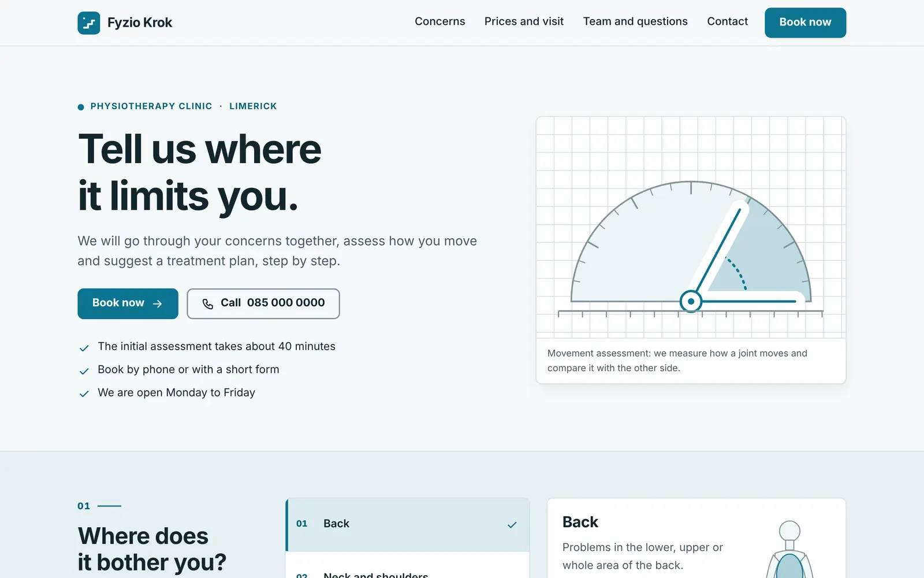Image resolution: width=924 pixels, height=578 pixels.
Task: Click the 'Where does it bother you?' heading
Action: pyautogui.click(x=152, y=549)
